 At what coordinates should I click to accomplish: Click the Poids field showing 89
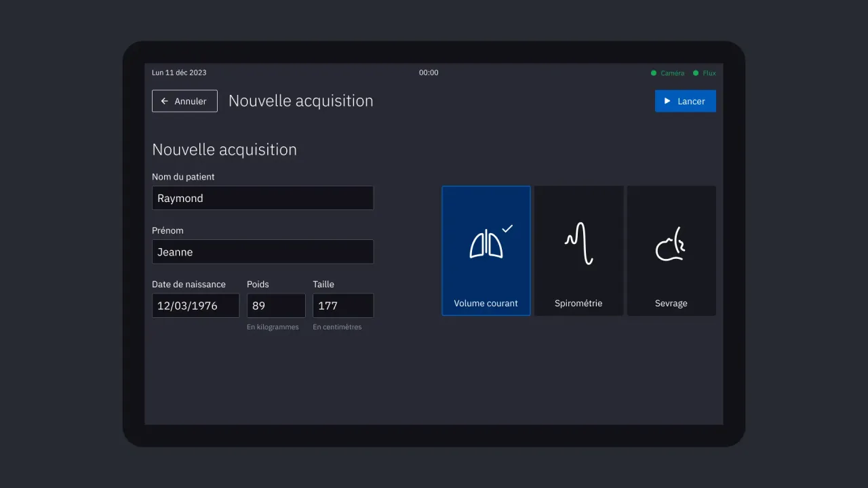tap(276, 306)
